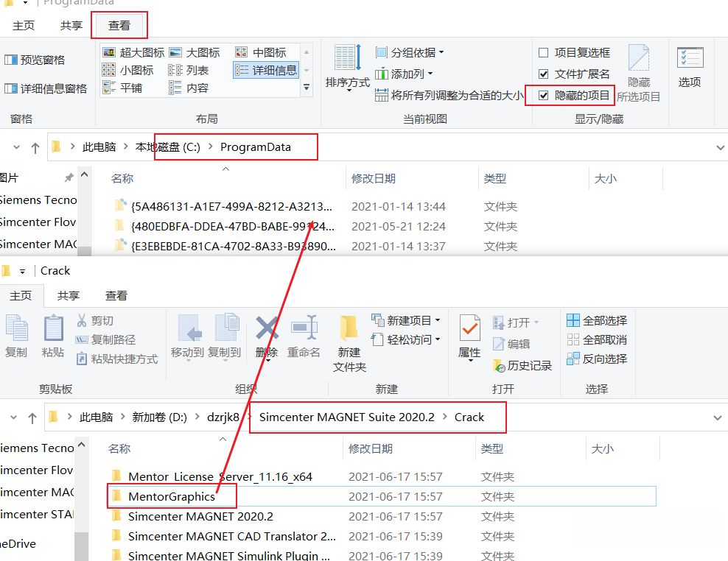This screenshot has height=561, width=728.
Task: Switch to 共享 tab in Crack window
Action: pyautogui.click(x=69, y=295)
